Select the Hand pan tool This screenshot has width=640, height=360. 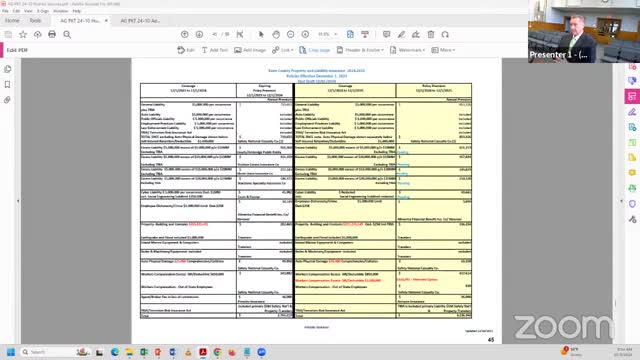[x=276, y=34]
